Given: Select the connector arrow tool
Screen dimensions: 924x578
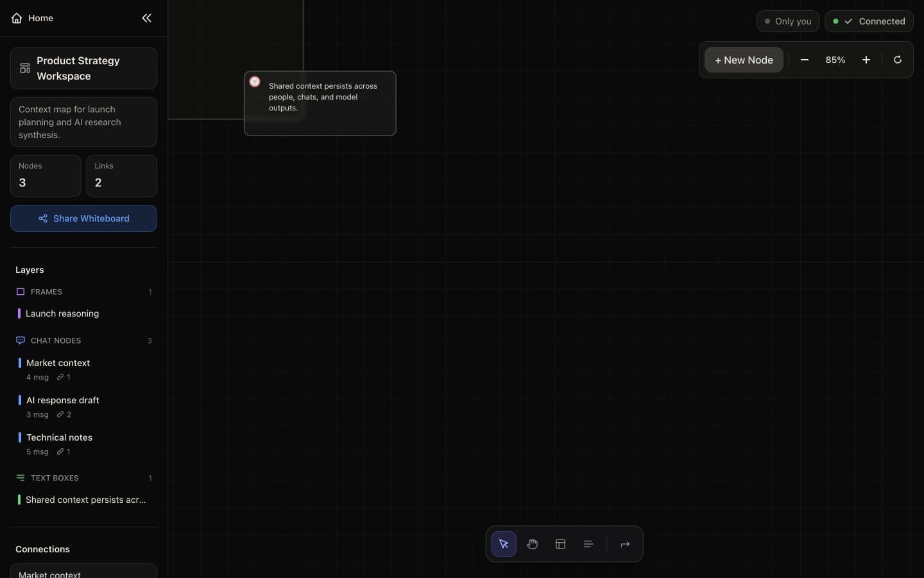Looking at the screenshot, I should coord(625,544).
